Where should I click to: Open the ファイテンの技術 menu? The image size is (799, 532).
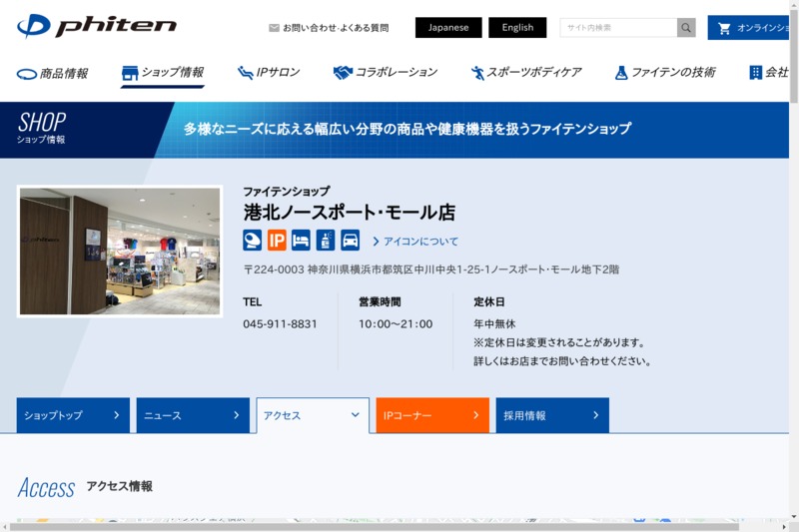coord(665,73)
